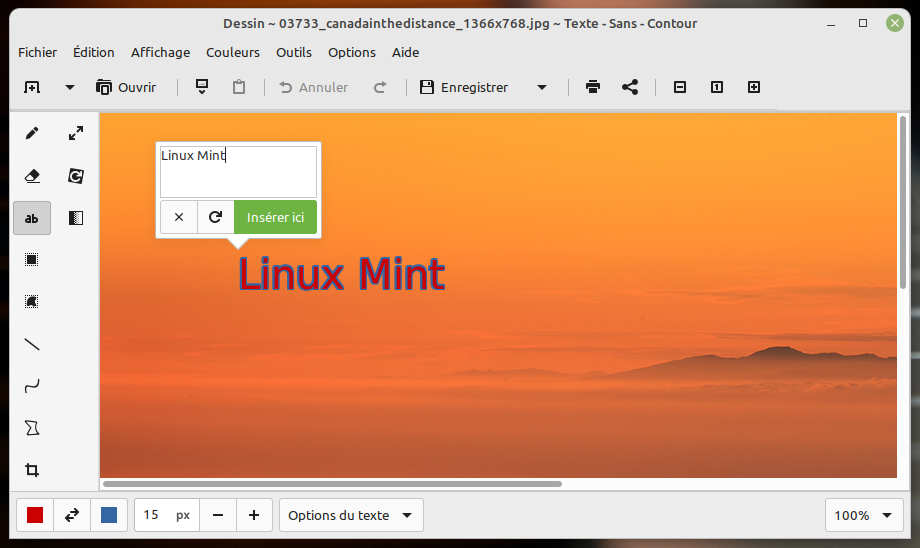Click the vertical canvas scrollbar
The width and height of the screenshot is (920, 548).
[x=903, y=202]
